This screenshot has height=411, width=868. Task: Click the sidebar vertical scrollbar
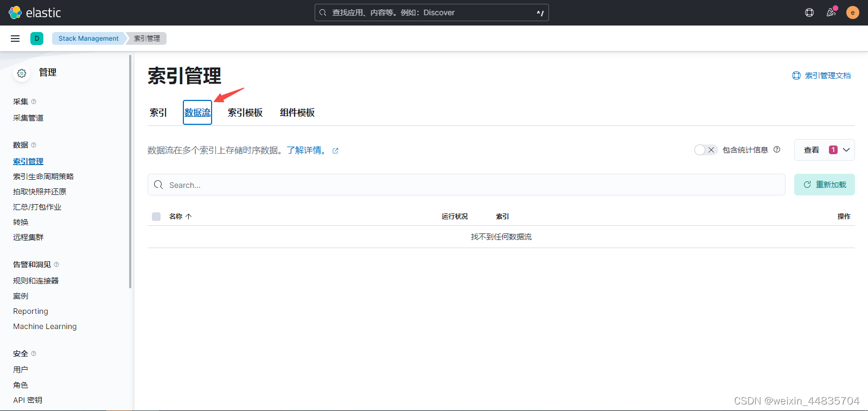pyautogui.click(x=130, y=172)
